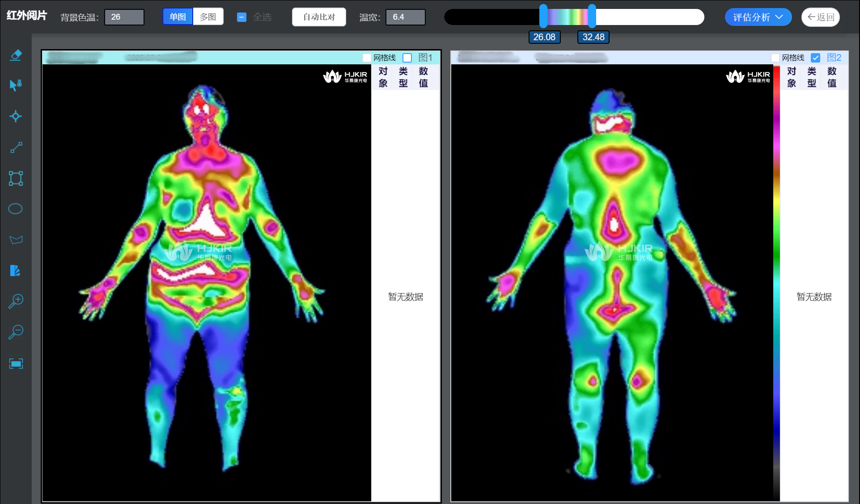The image size is (860, 504).
Task: Select the polygon region tool
Action: click(16, 240)
